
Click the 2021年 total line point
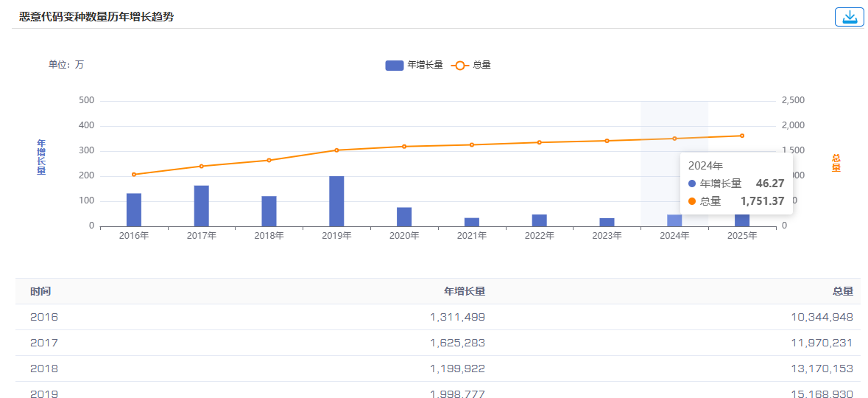tap(472, 144)
